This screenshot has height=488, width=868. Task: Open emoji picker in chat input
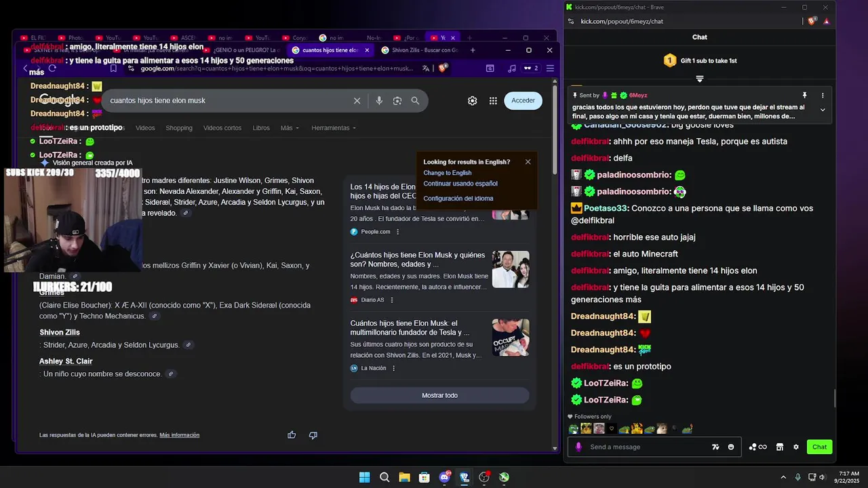[x=731, y=447]
